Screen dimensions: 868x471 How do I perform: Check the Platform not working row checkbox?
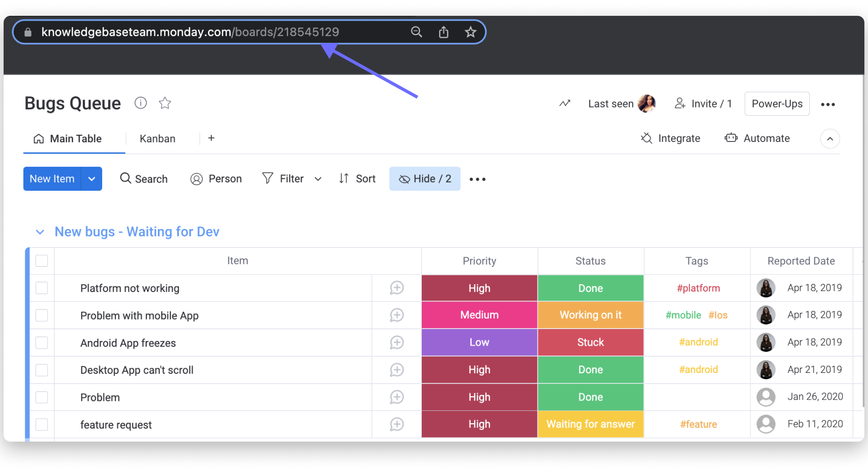click(x=42, y=288)
